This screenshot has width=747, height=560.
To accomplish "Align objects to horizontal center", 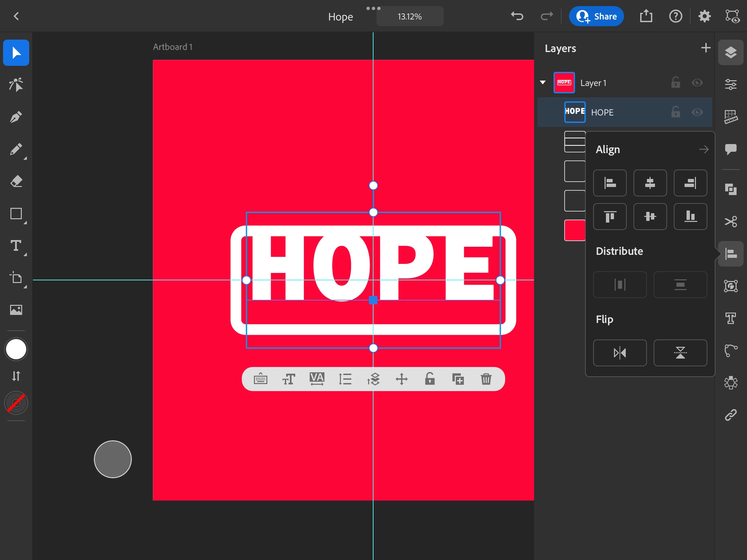I will pos(650,183).
